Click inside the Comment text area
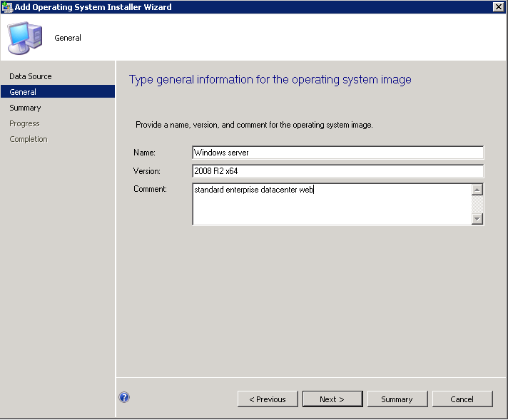 tap(332, 205)
